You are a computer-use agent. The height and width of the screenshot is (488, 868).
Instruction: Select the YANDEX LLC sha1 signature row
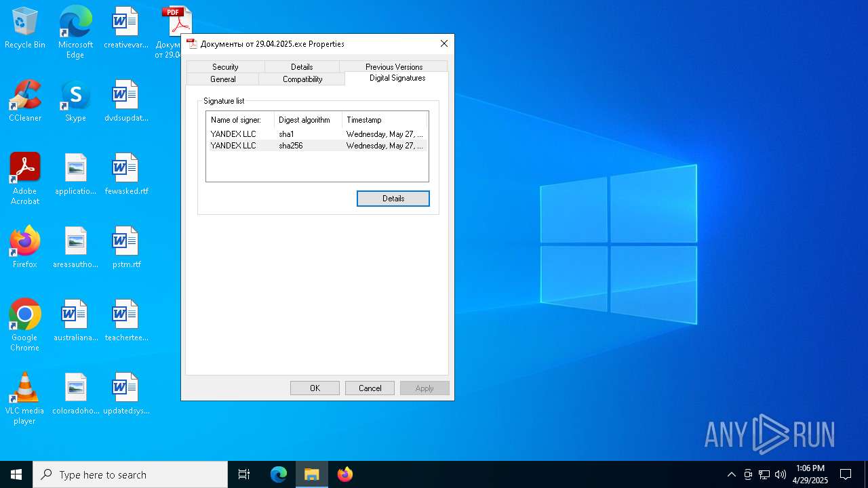click(317, 134)
